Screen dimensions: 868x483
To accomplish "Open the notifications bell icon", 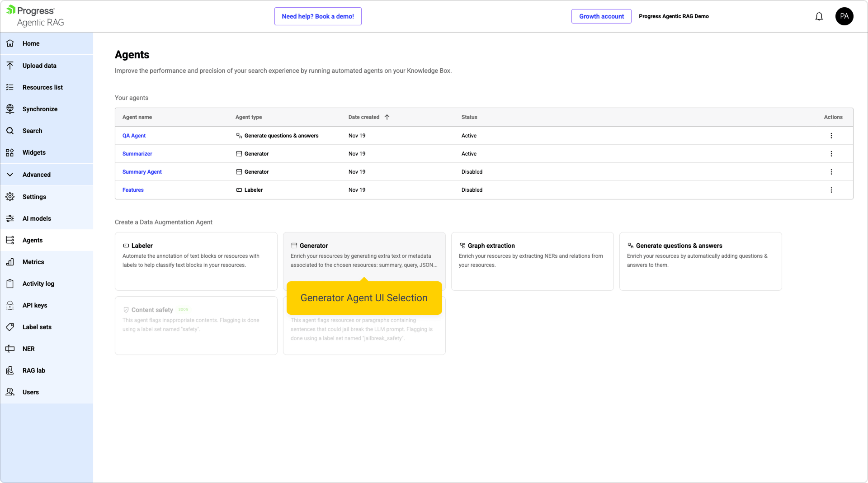I will (x=819, y=17).
